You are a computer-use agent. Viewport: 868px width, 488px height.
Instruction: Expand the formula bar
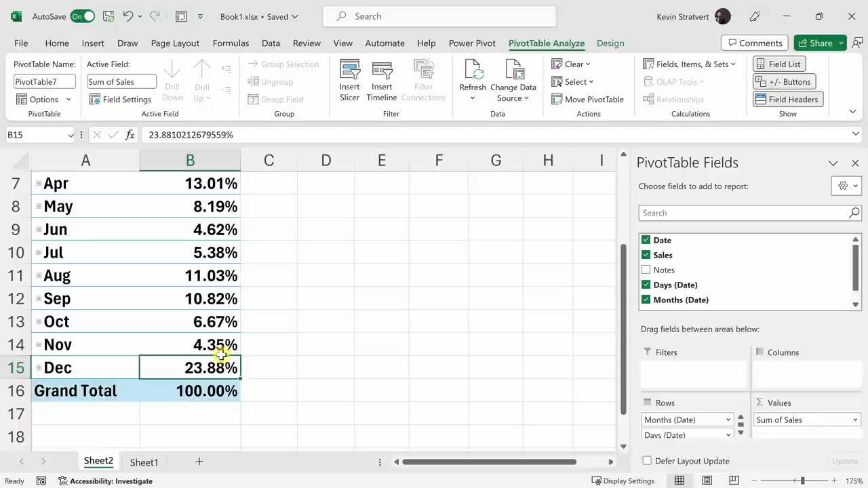[856, 135]
